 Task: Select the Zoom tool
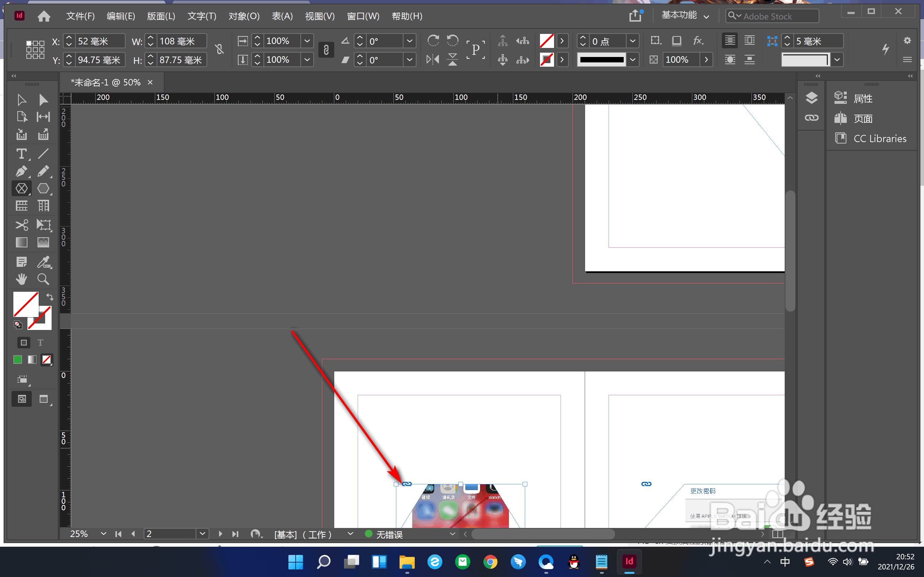pyautogui.click(x=43, y=279)
